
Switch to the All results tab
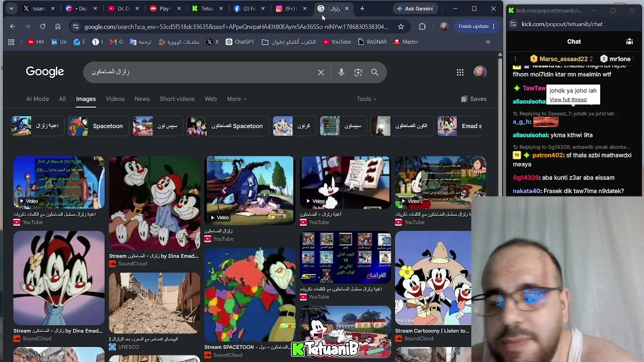62,99
